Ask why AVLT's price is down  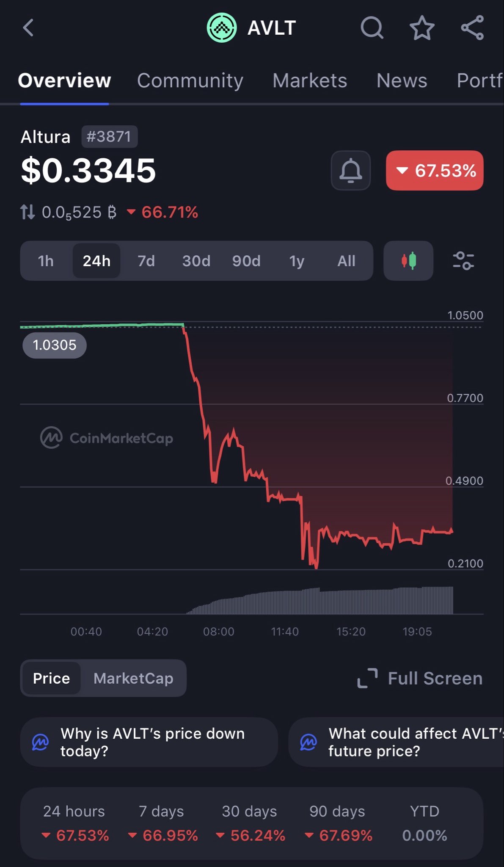149,742
